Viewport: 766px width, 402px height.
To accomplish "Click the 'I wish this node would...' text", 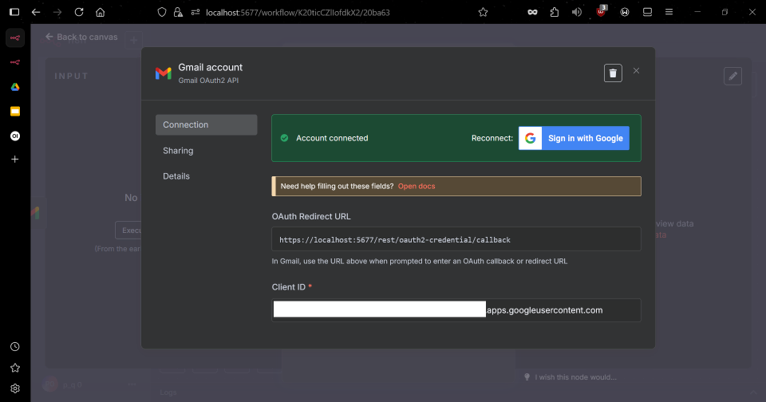I will [x=575, y=377].
